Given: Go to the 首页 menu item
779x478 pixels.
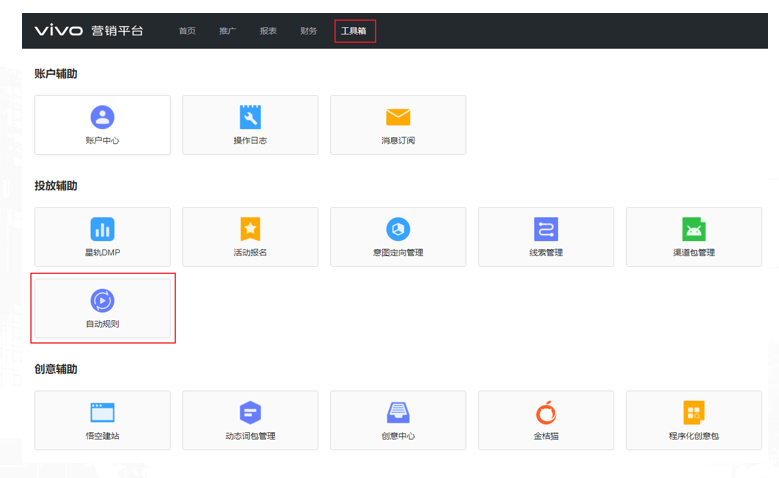Looking at the screenshot, I should 187,31.
